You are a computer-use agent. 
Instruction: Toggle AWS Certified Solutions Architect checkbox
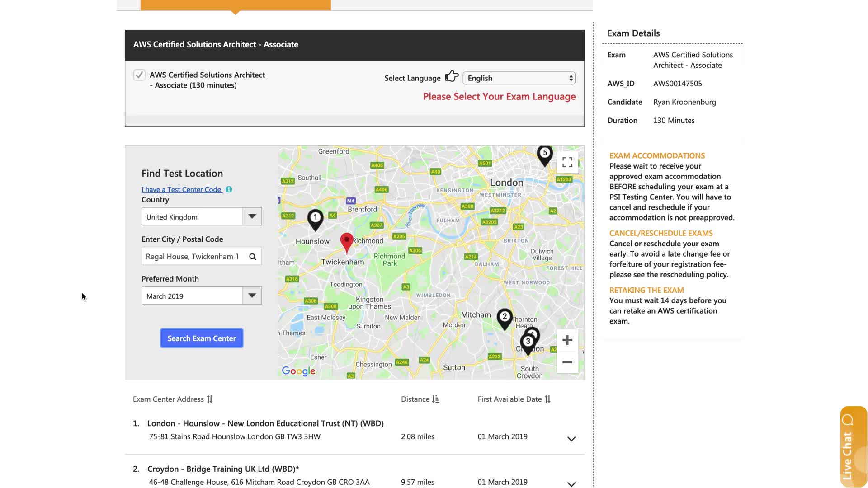coord(139,75)
